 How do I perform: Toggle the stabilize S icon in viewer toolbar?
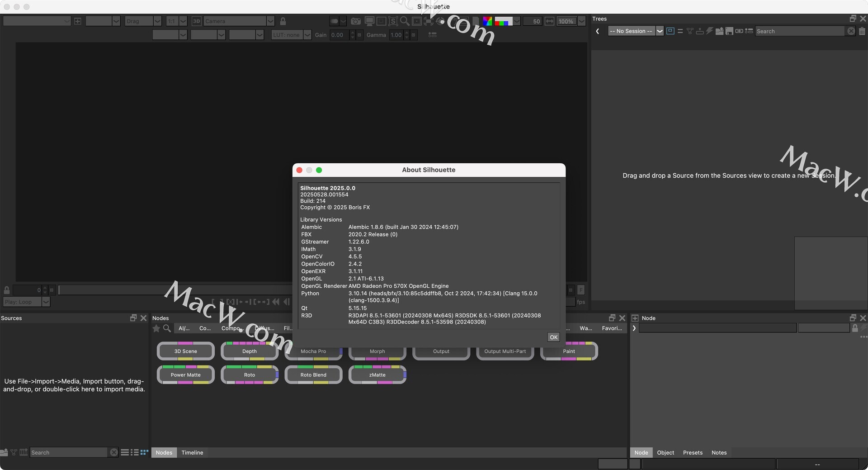[x=393, y=21]
